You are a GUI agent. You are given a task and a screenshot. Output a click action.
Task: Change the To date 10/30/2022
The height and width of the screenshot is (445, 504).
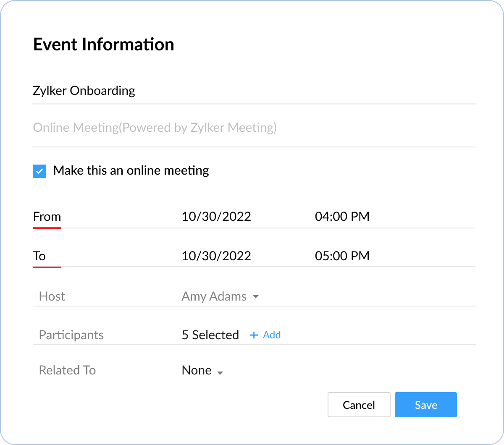point(216,256)
